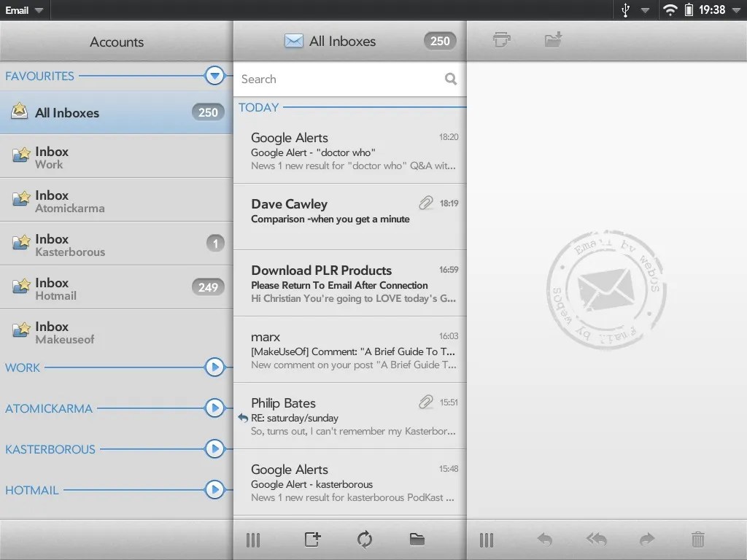Compose a new email message
The width and height of the screenshot is (747, 560).
coord(312,540)
